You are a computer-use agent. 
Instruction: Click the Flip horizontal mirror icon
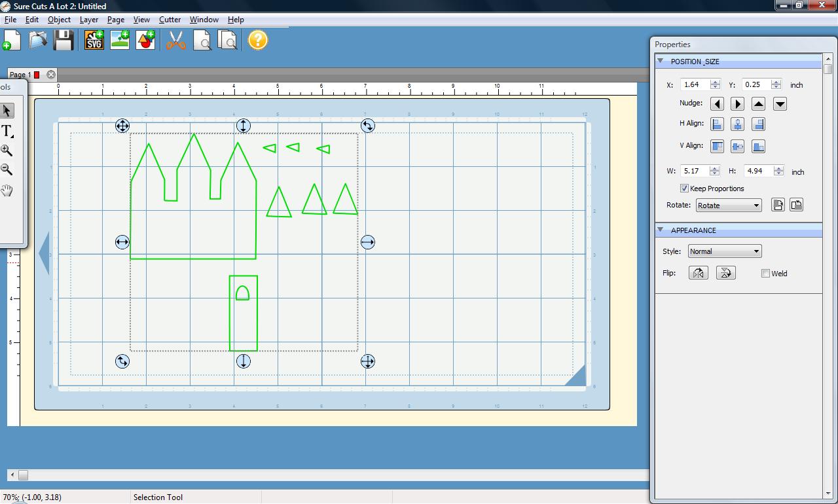(699, 273)
